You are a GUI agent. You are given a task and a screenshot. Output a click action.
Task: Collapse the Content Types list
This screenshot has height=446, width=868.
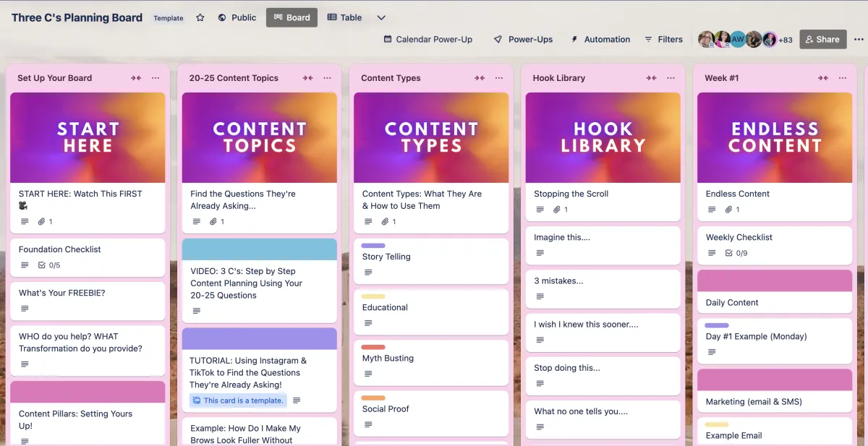[x=480, y=78]
